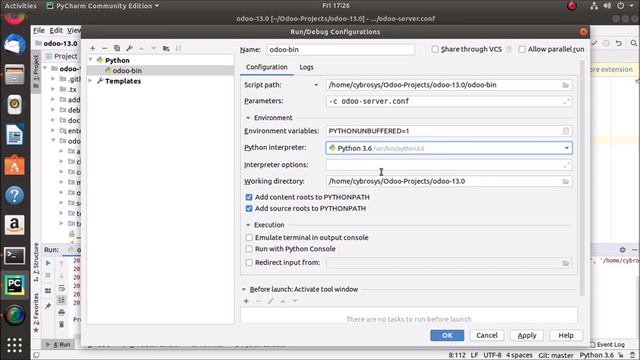Browse for working directory folder
Image resolution: width=640 pixels, height=360 pixels.
coord(565,181)
